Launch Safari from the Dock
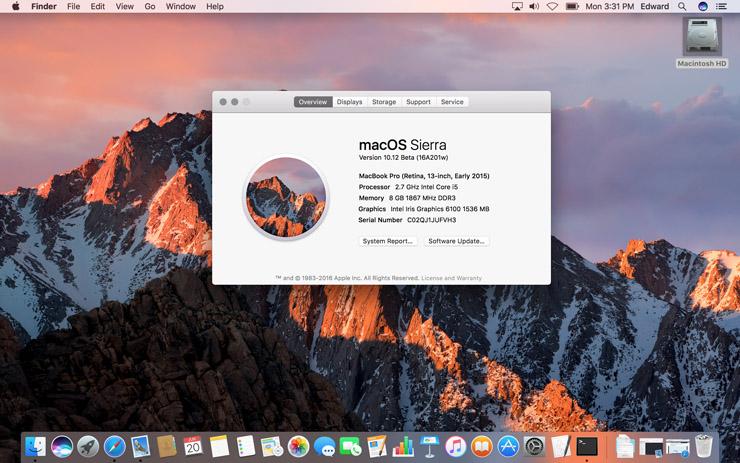The image size is (740, 463). (x=115, y=446)
